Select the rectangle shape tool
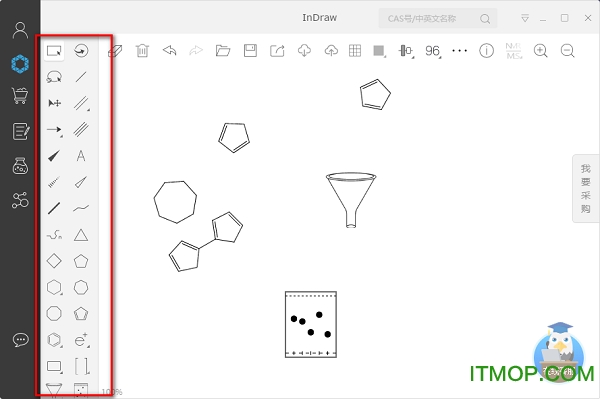 (54, 366)
